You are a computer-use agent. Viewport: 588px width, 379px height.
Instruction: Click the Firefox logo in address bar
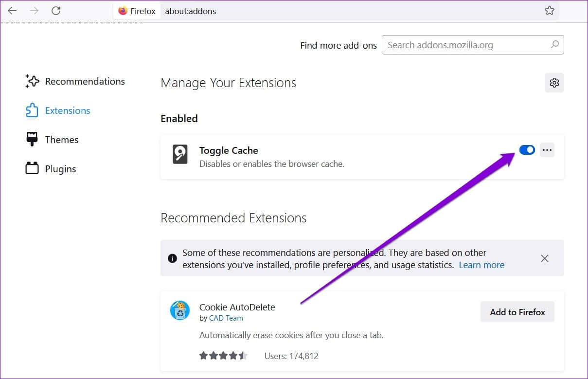coord(123,11)
